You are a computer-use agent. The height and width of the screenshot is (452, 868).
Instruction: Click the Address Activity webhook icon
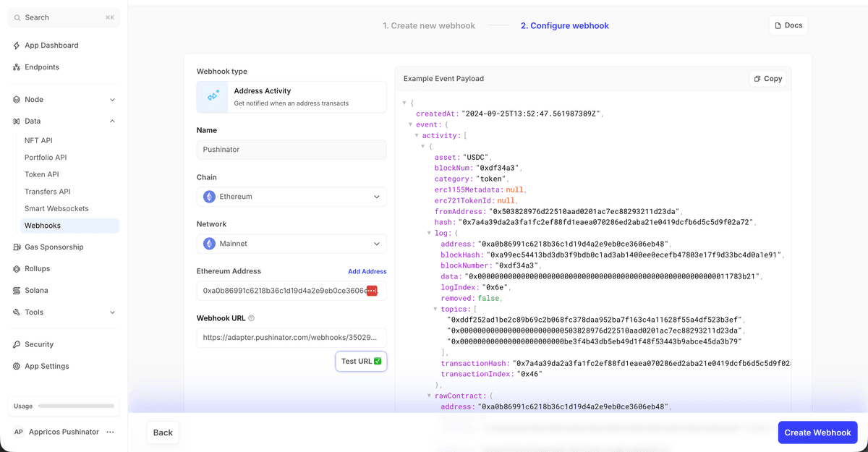pyautogui.click(x=213, y=96)
